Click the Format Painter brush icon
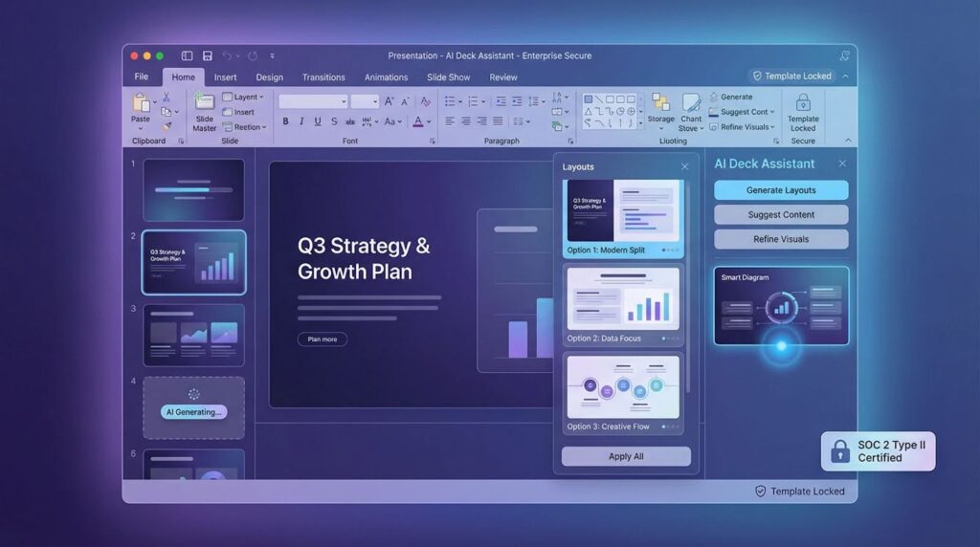 (166, 126)
